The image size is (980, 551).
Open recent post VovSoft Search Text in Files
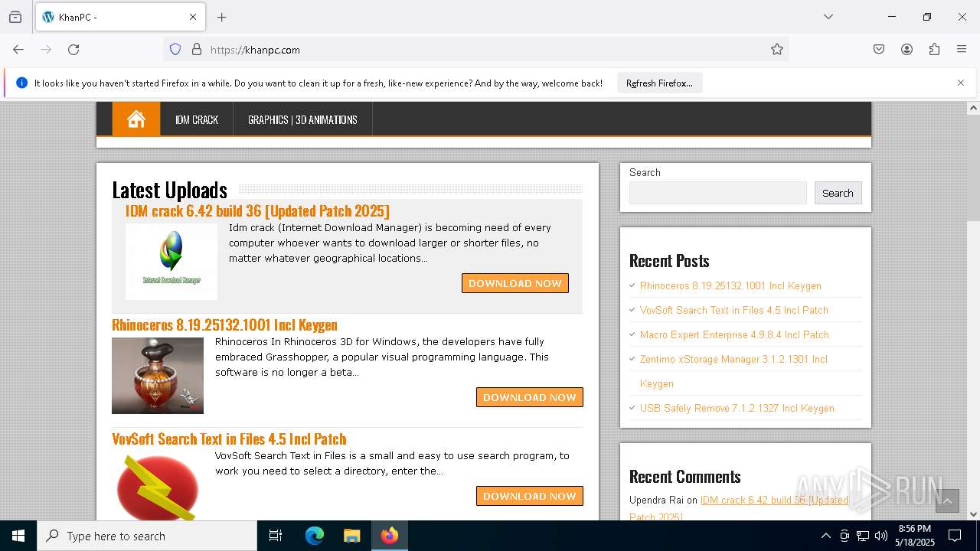pos(734,310)
